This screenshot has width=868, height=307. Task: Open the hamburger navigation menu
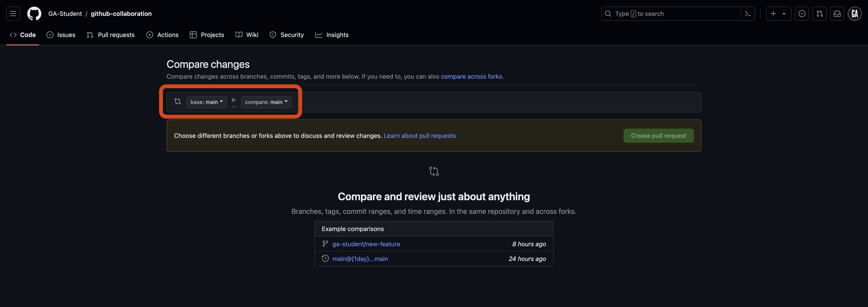pyautogui.click(x=13, y=13)
